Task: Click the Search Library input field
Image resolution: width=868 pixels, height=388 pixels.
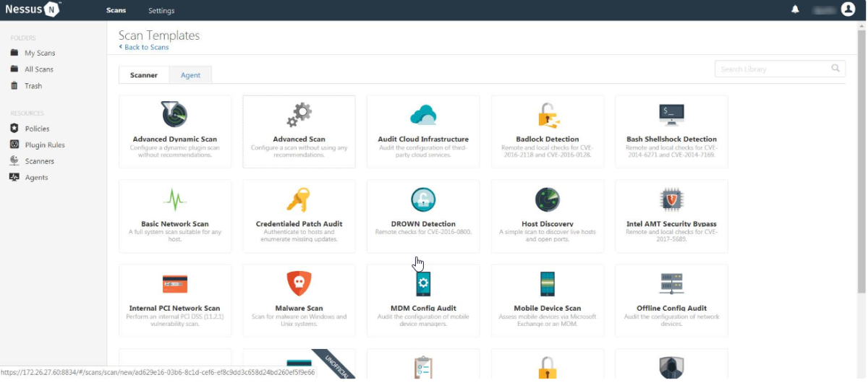Action: tap(773, 69)
